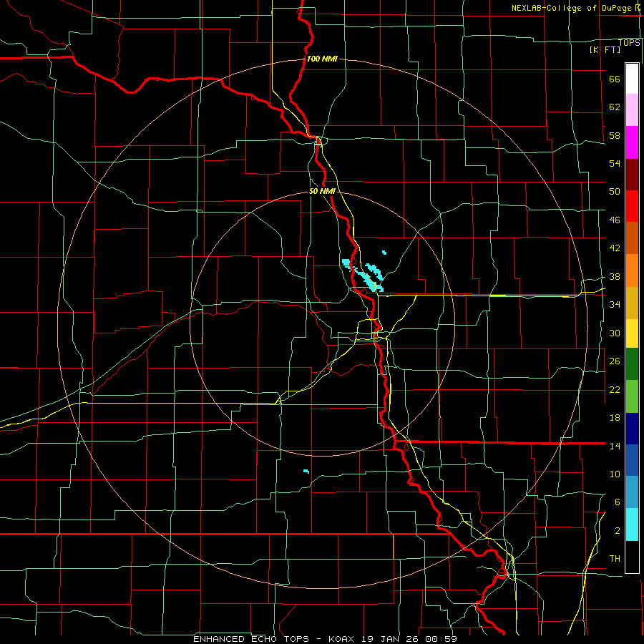This screenshot has height=644, width=644.
Task: Click the light pink legend swatch
Action: click(x=632, y=110)
